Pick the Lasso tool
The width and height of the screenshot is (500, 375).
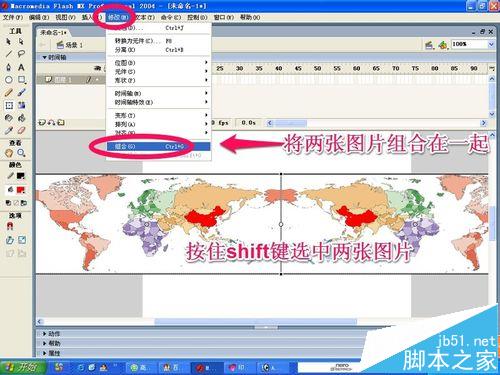tap(21, 54)
